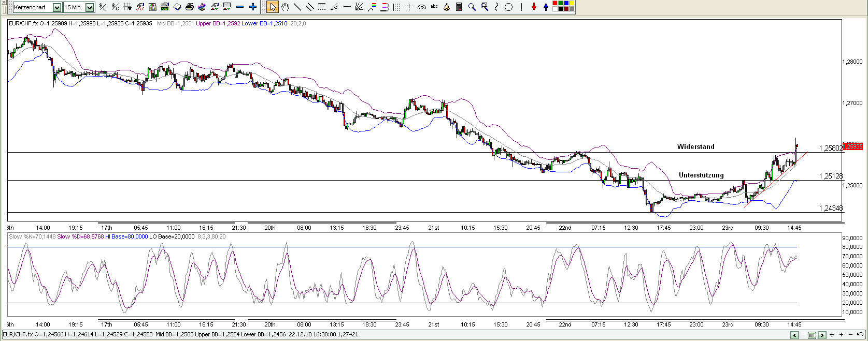Click the blue minus zoom-out button
The image size is (868, 341).
pos(239,7)
